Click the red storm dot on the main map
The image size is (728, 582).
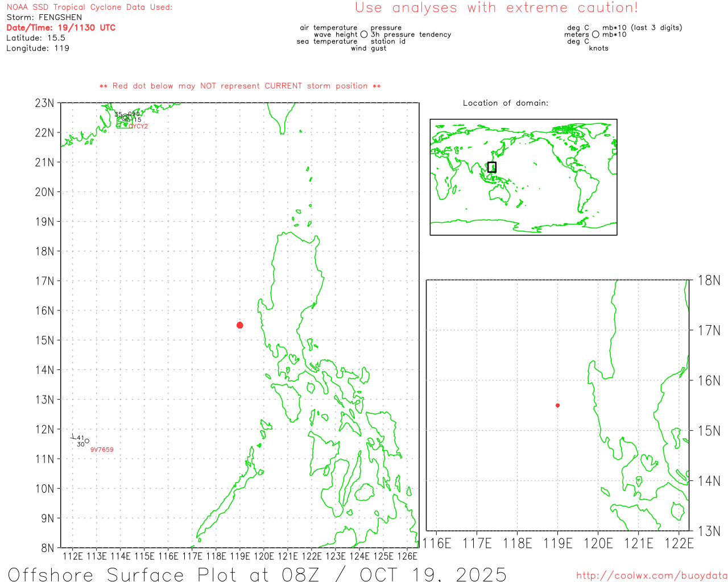click(240, 325)
